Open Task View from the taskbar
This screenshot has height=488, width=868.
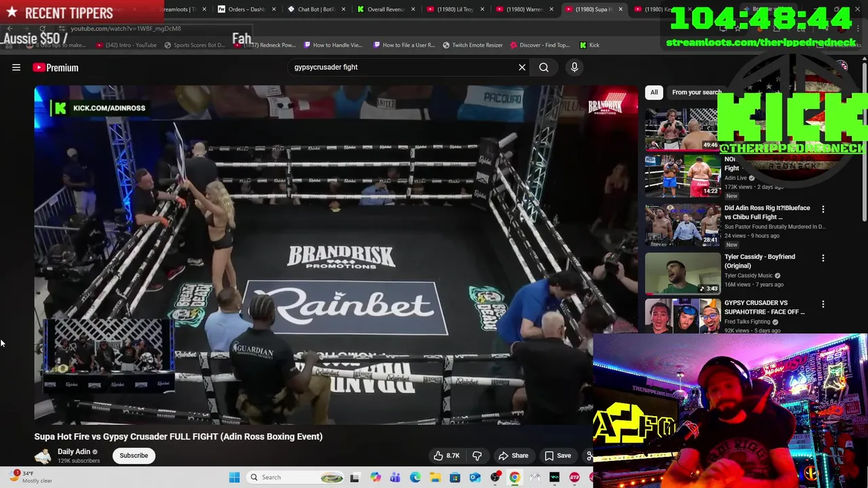tap(354, 477)
